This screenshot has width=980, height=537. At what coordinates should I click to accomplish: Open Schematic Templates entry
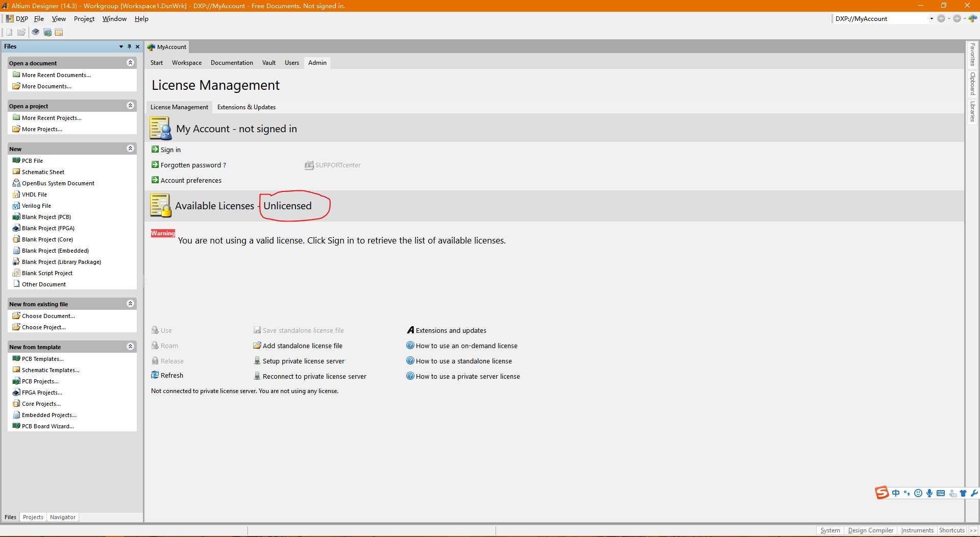[x=51, y=370]
